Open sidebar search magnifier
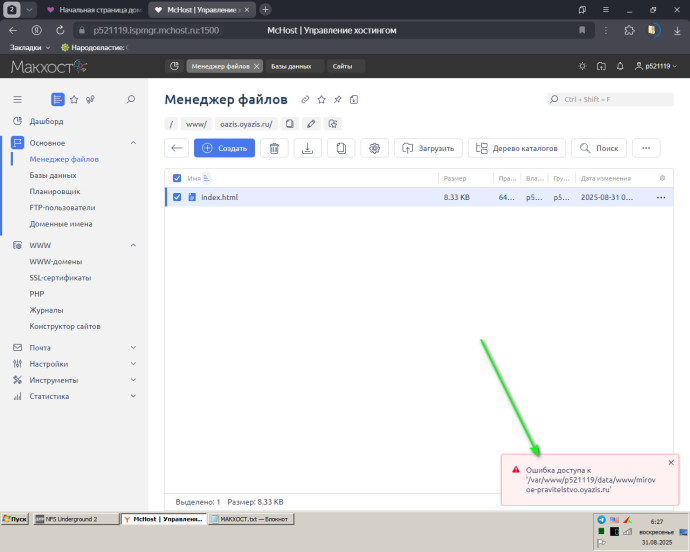 point(130,99)
